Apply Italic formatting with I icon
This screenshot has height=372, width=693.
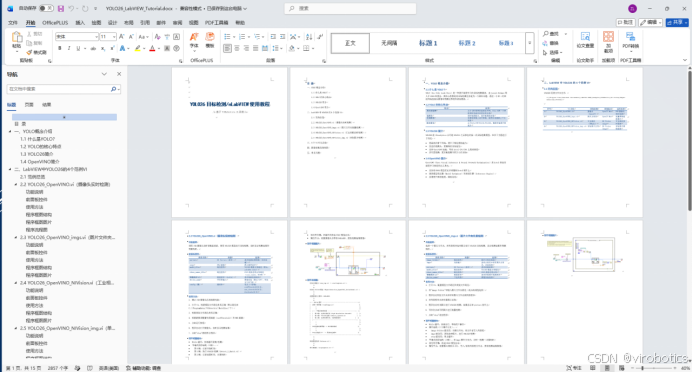[69, 48]
